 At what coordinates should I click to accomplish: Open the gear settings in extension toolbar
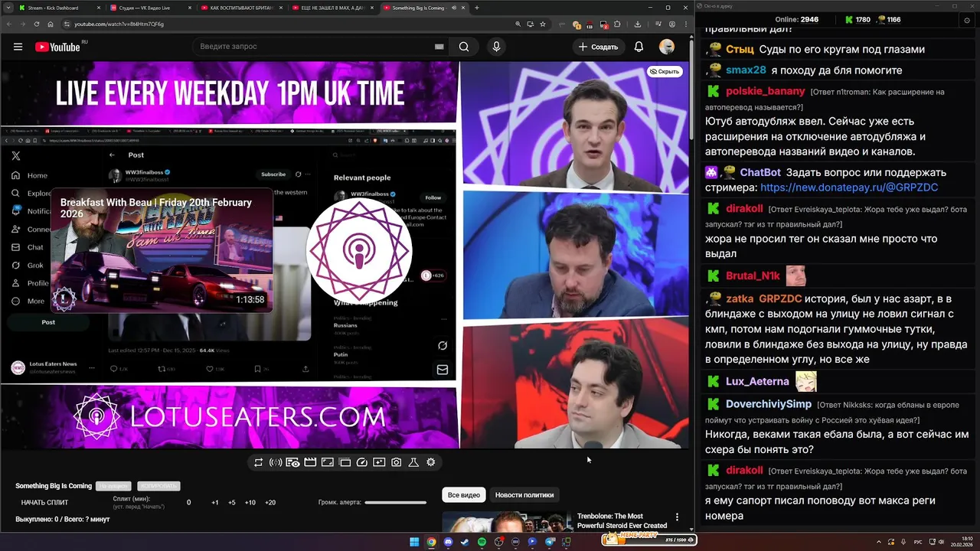430,462
